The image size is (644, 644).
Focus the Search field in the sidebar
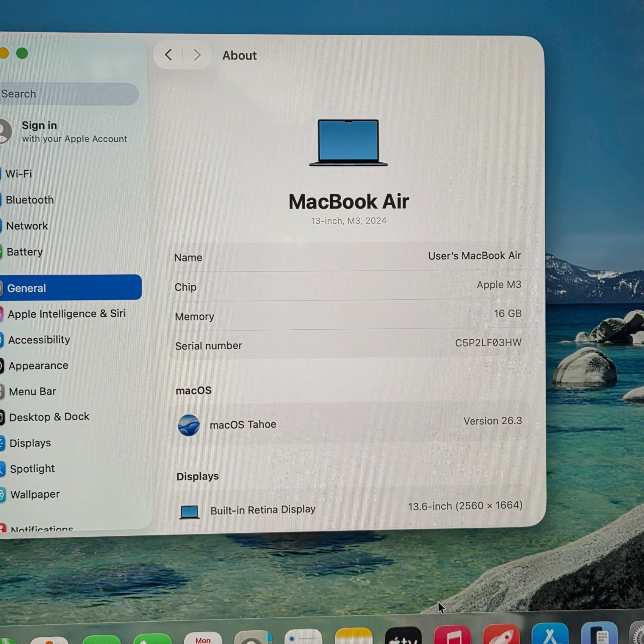(x=69, y=94)
